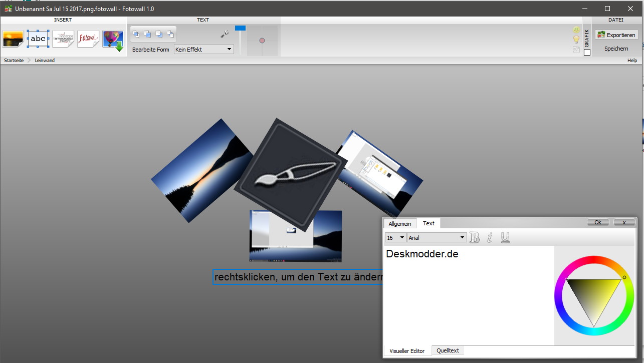The image size is (644, 363).
Task: Click the first stacking order icon
Action: [136, 34]
